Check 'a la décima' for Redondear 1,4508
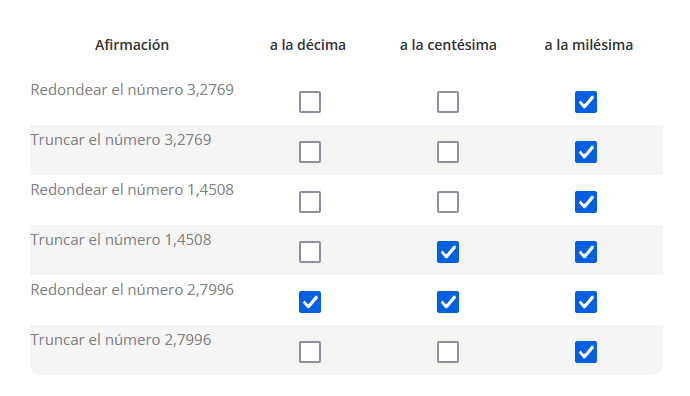Screen dimensions: 690x396 (x=310, y=202)
